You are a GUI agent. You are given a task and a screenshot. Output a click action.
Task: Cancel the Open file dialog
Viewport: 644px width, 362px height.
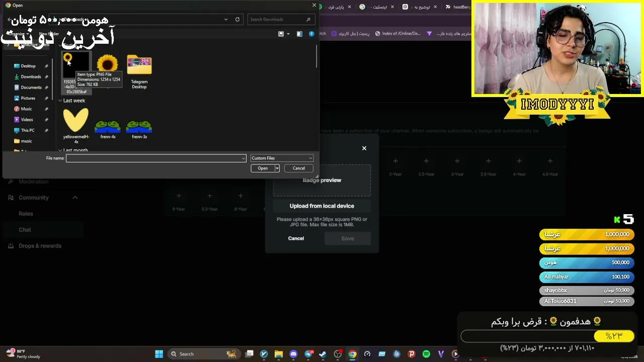(299, 168)
